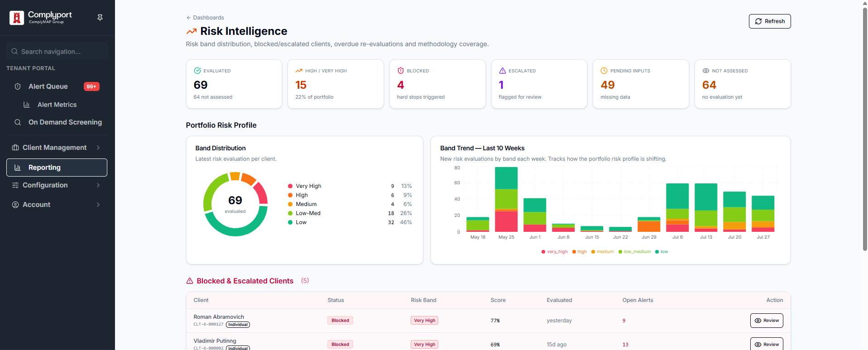The image size is (868, 350).
Task: Click the Complyport logo icon
Action: [x=17, y=18]
